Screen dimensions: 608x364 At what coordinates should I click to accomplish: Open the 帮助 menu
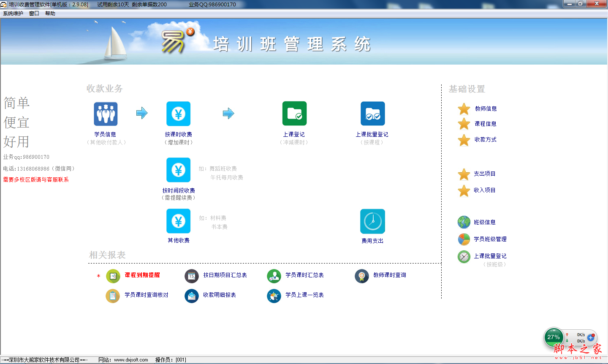[50, 14]
